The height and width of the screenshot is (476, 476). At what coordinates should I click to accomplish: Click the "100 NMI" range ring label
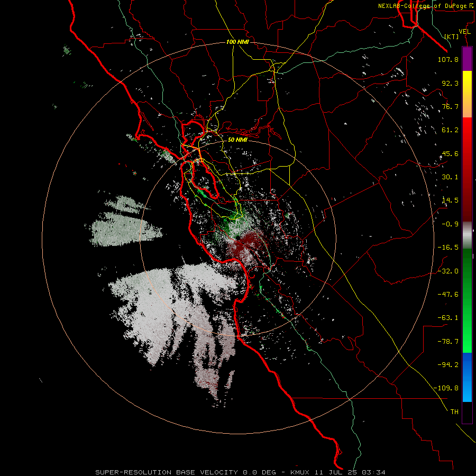click(x=237, y=42)
